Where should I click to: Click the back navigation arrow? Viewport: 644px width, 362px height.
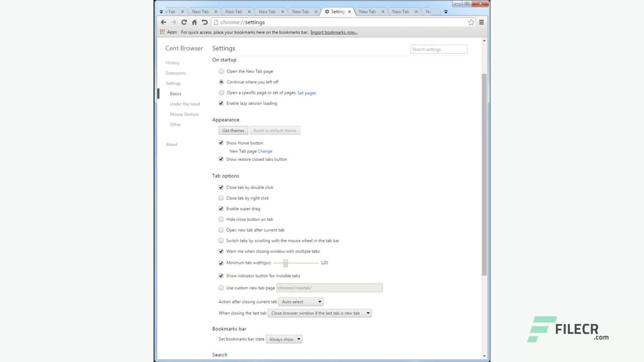163,22
